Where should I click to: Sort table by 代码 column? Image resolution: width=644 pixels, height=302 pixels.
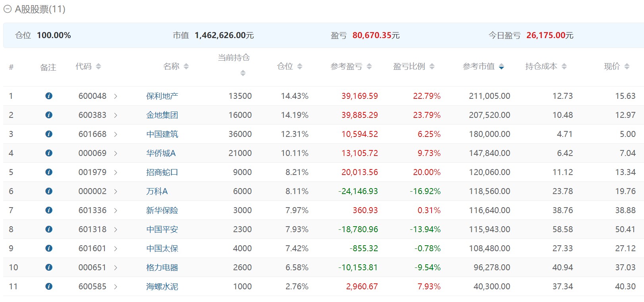click(98, 67)
